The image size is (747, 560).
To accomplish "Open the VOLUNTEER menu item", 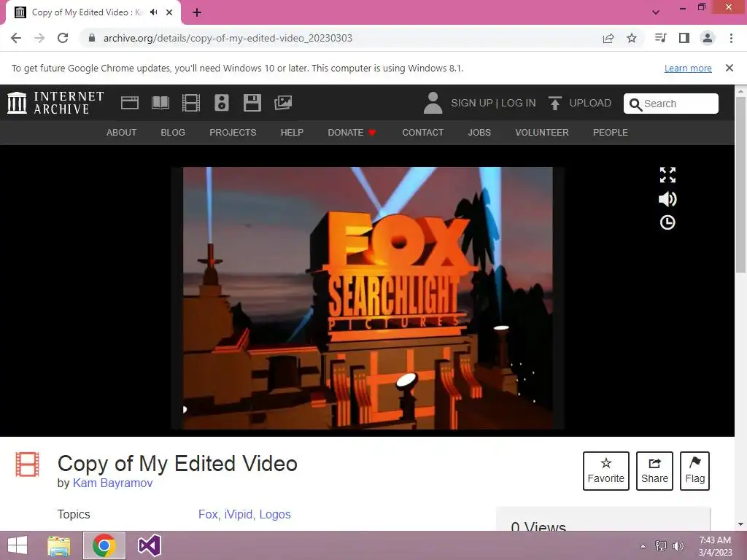I will click(542, 133).
